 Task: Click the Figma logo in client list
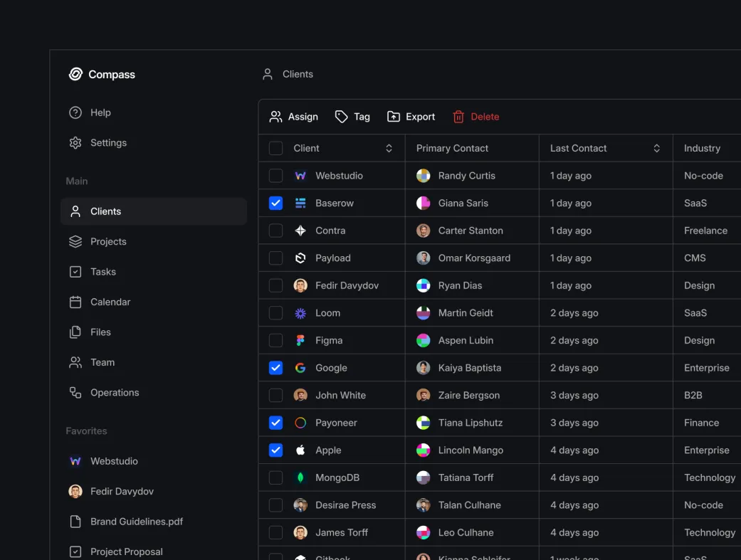point(300,341)
